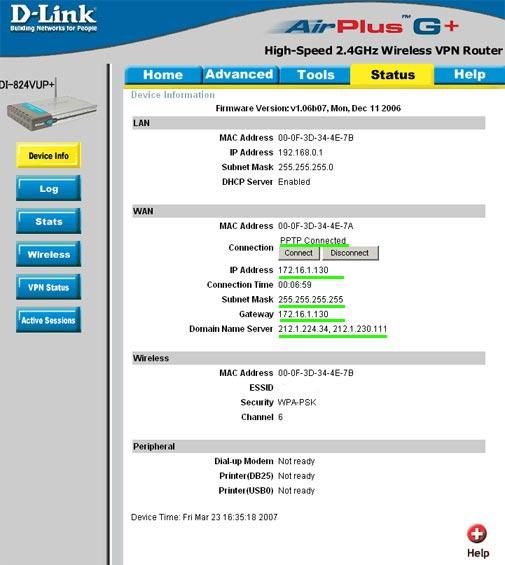505x565 pixels.
Task: Click the WAN Connect button
Action: coord(299,253)
